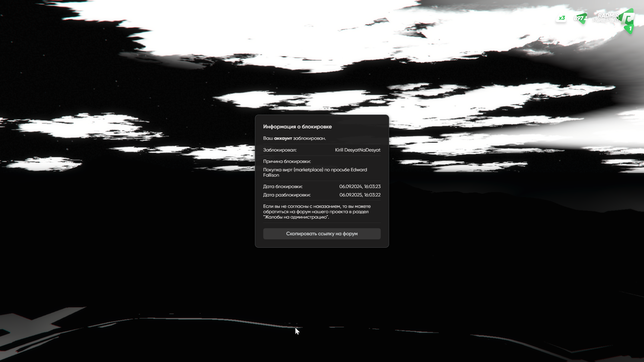Click admin name 'Kirill DesyatNaDesyat'
This screenshot has width=644, height=362.
pyautogui.click(x=358, y=150)
